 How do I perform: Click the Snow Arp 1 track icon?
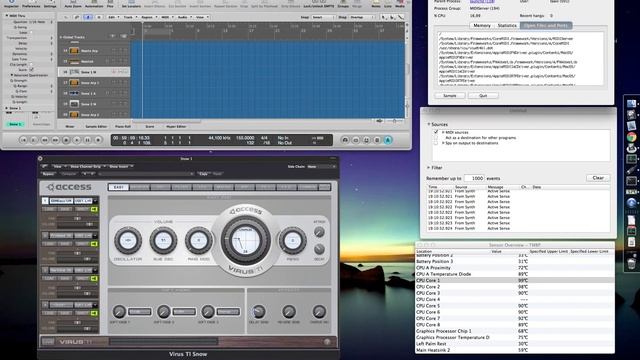pos(74,82)
